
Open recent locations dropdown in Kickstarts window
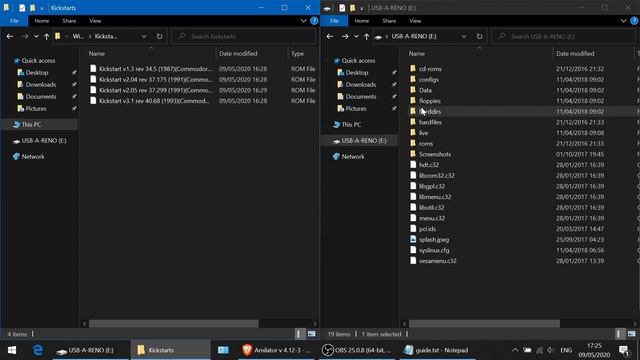click(36, 36)
